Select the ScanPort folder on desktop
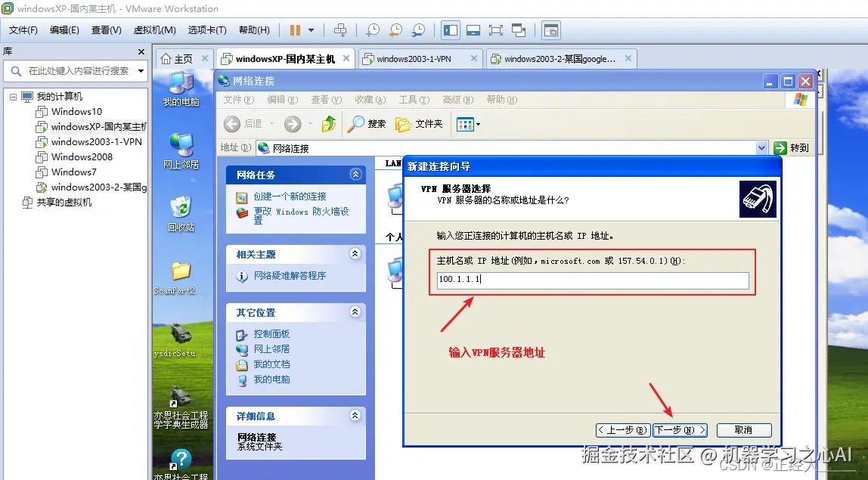Viewport: 868px width, 480px height. pos(181,278)
